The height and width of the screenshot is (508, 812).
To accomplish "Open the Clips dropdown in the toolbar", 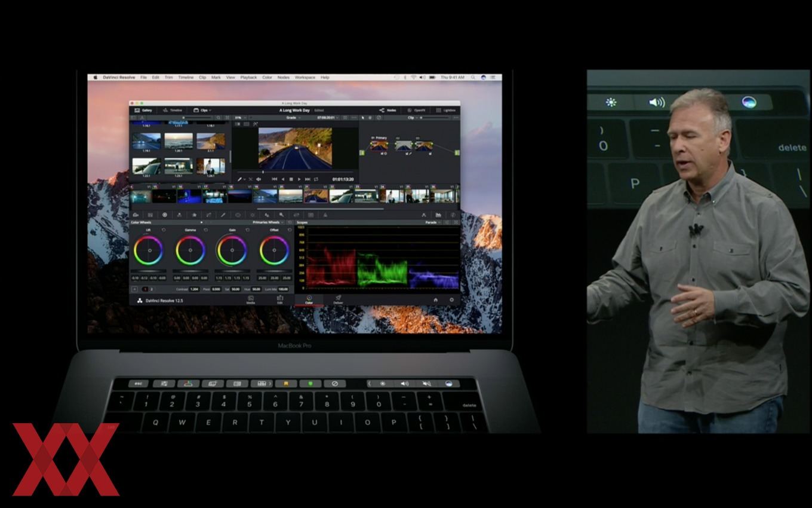I will pos(202,110).
